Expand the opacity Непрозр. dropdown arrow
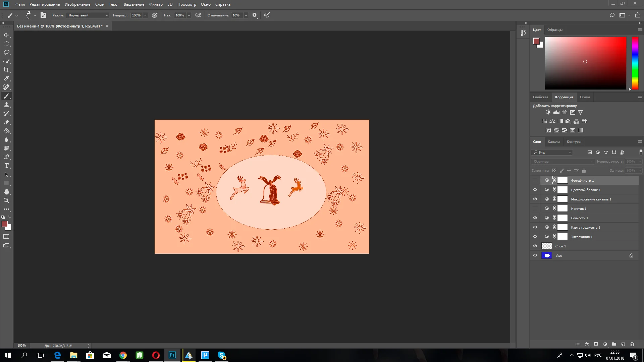 pos(145,15)
